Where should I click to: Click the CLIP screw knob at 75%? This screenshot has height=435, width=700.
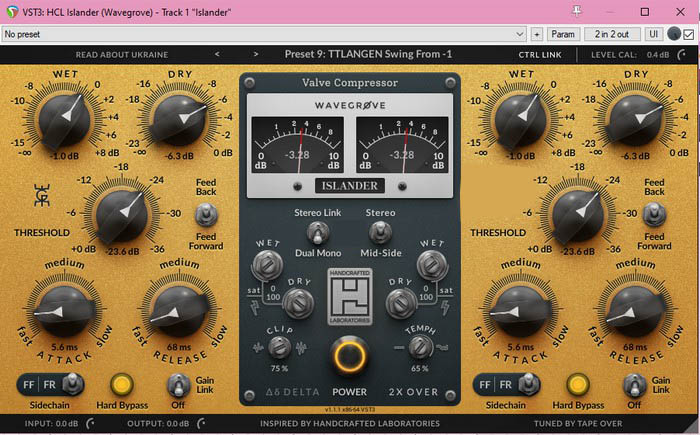point(280,347)
